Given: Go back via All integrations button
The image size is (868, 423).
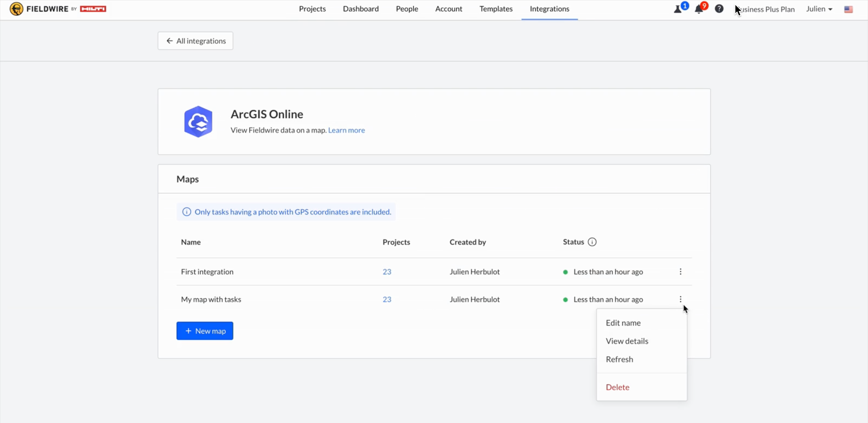Looking at the screenshot, I should [195, 41].
